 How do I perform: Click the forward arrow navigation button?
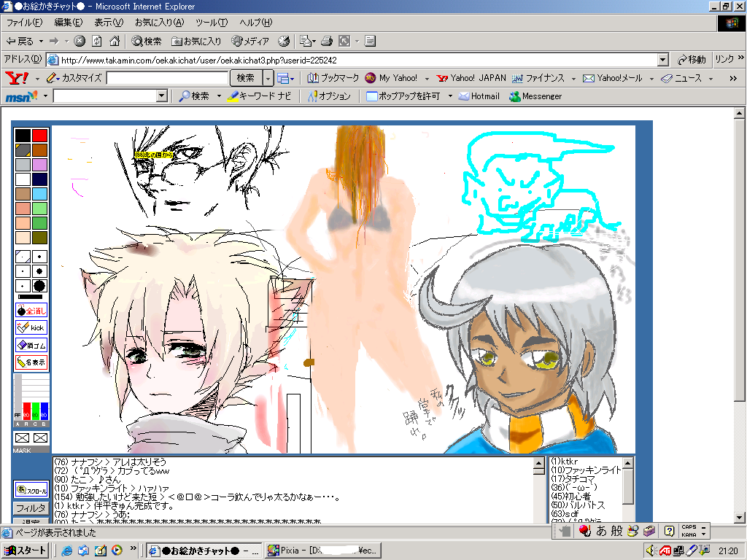pyautogui.click(x=54, y=41)
